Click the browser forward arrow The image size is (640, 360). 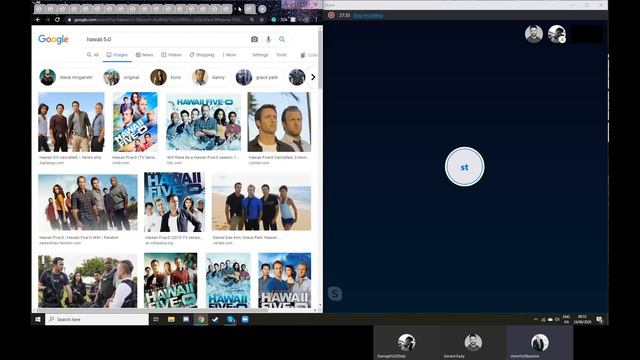coord(47,20)
